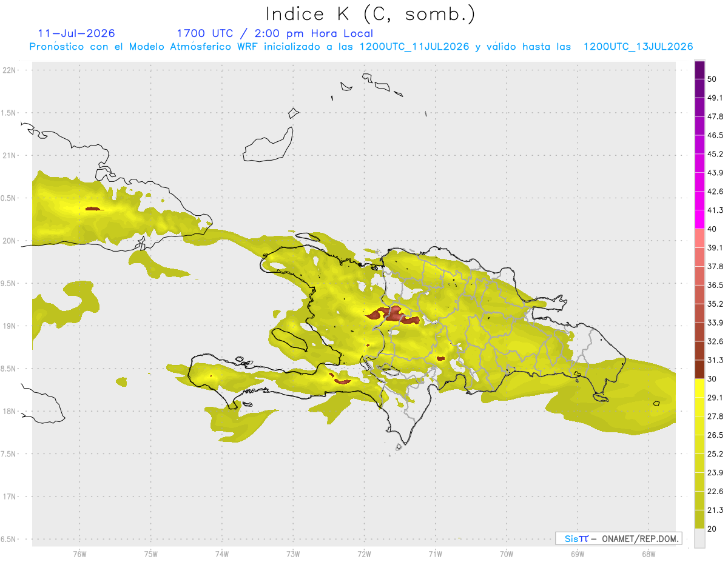Click the small dark red patch over eastern Cuba
728x562 pixels.
[92, 209]
